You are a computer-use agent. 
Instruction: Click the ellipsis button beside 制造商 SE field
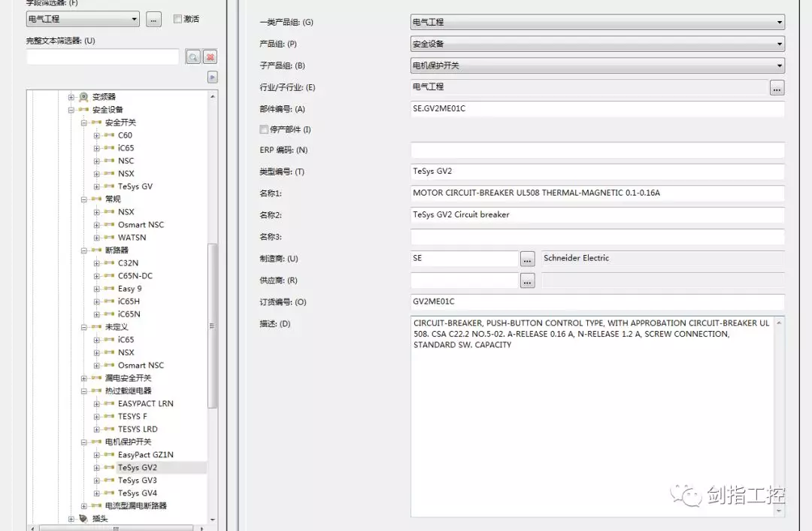527,259
